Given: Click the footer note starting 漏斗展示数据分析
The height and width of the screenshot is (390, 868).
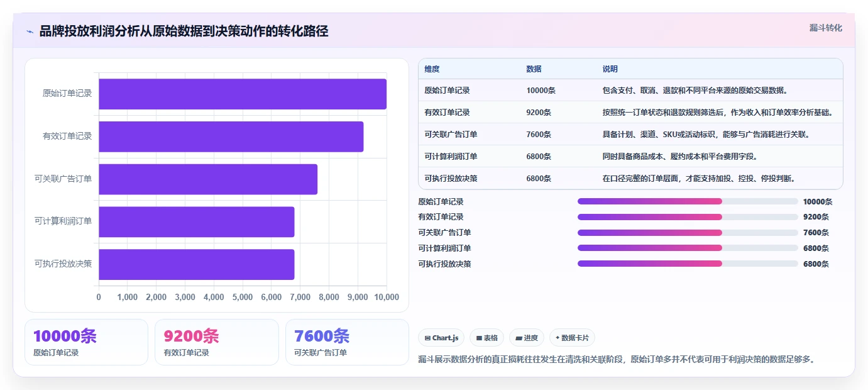Looking at the screenshot, I should [617, 359].
